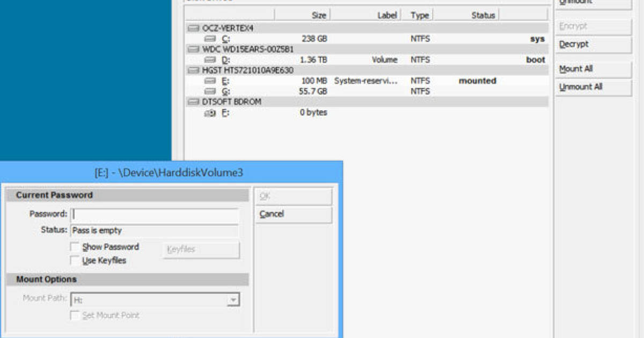Screen dimensions: 644x338
Task: Click the DTSOFT BDROM device icon
Action: pos(193,102)
